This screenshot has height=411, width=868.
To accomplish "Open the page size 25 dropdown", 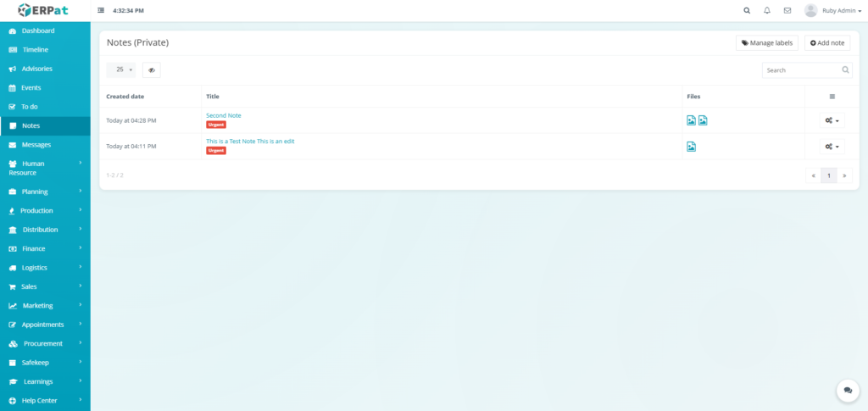I will (x=121, y=70).
